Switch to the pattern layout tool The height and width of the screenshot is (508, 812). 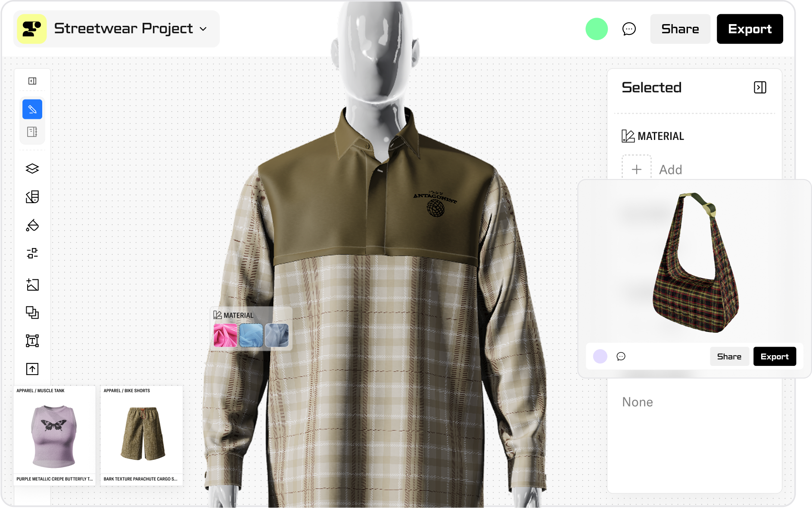point(32,132)
